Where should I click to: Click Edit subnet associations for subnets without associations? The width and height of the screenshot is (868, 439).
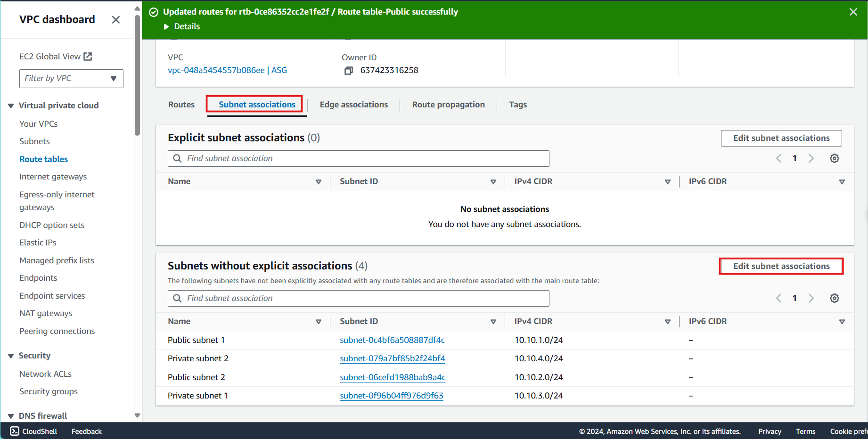pos(781,266)
